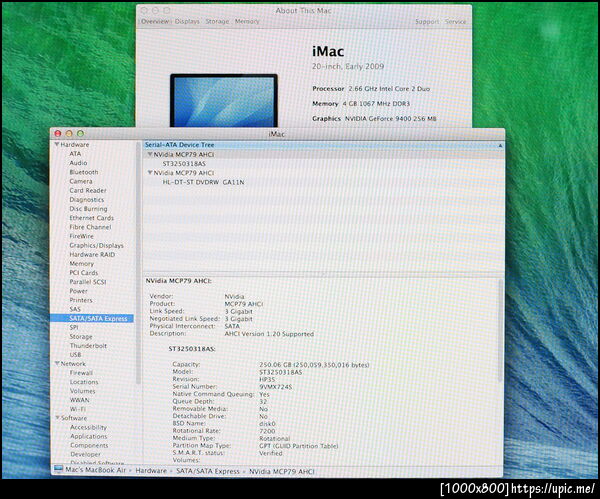Select Components under Software

click(89, 445)
